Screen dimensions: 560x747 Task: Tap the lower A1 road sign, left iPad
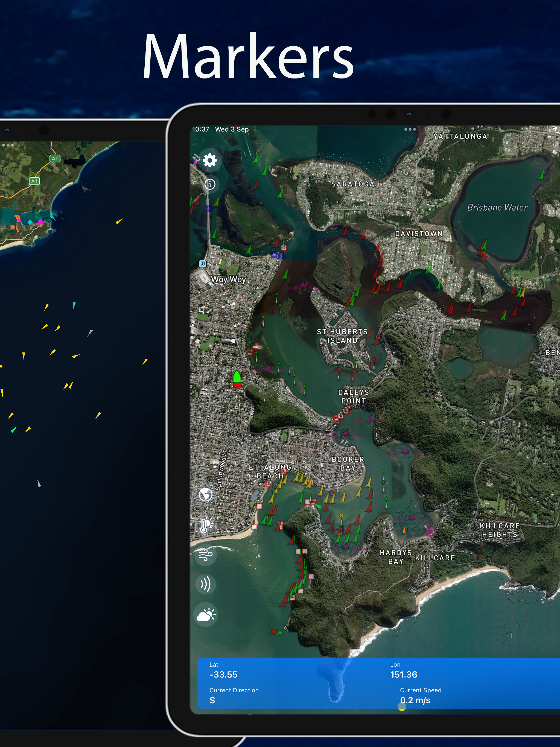(x=34, y=181)
